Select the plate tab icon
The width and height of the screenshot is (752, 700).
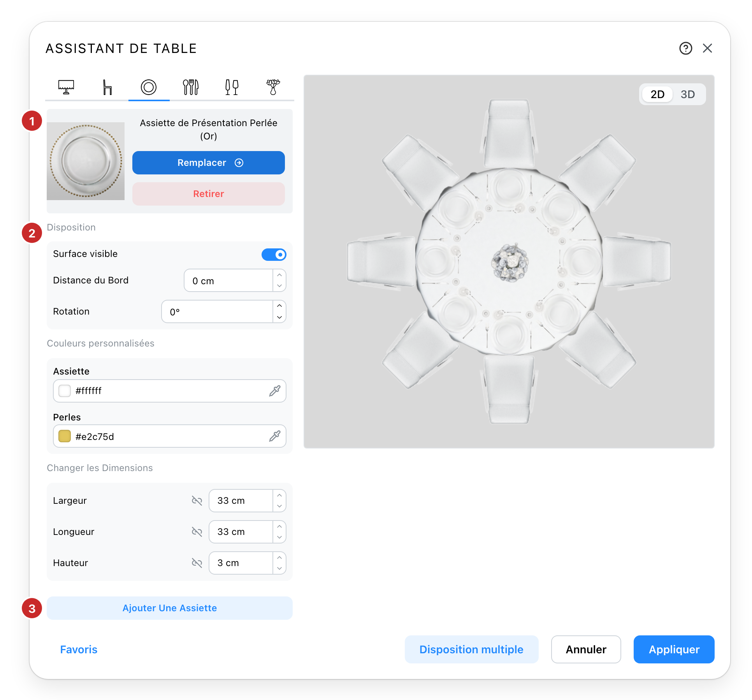tap(149, 87)
